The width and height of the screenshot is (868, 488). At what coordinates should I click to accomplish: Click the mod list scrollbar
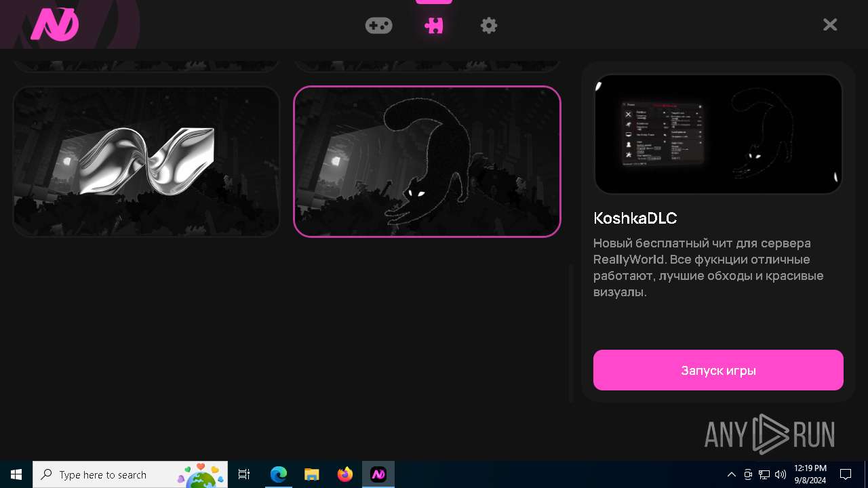571,332
